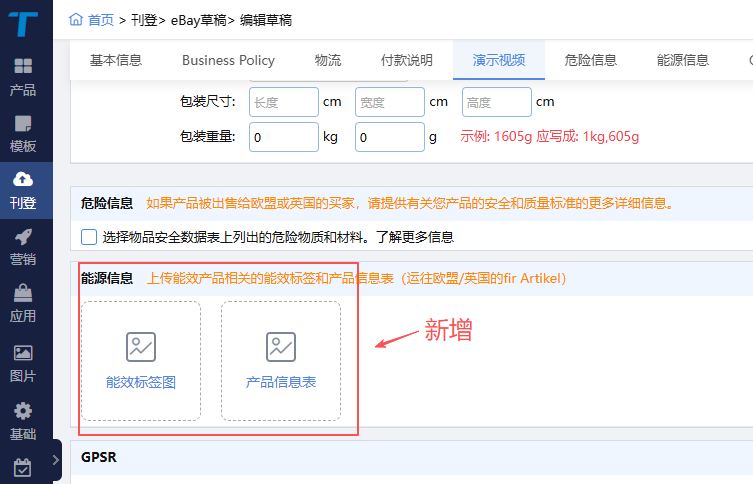Upload an image to 能效标签图
This screenshot has width=753, height=484.
(x=141, y=361)
